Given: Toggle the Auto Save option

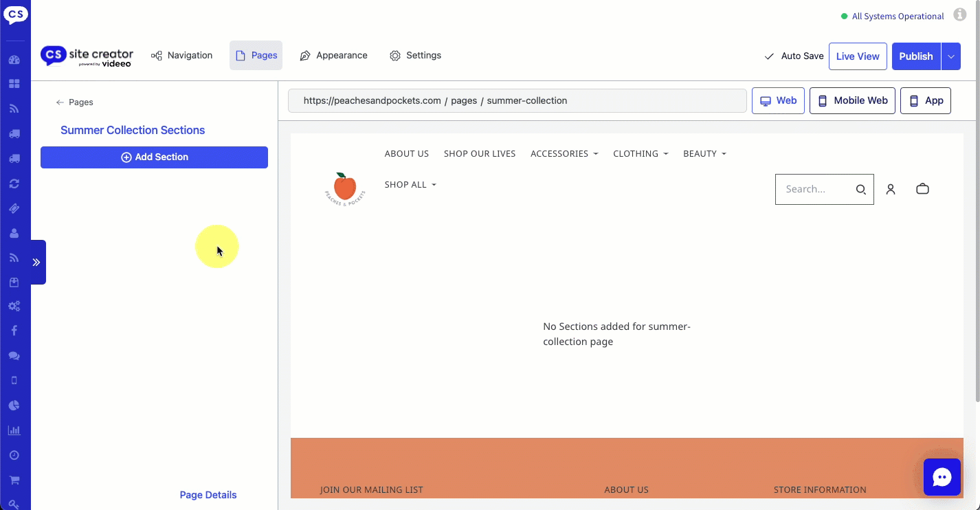Looking at the screenshot, I should click(x=794, y=56).
